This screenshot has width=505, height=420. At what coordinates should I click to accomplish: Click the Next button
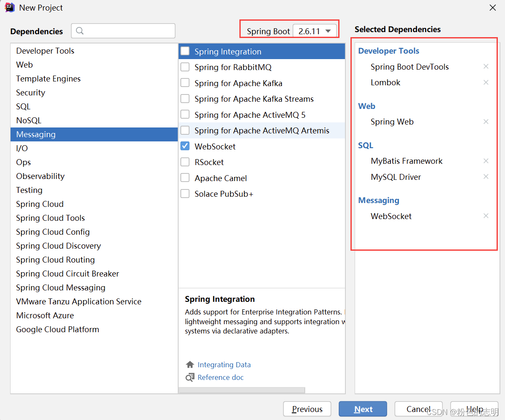pos(363,409)
